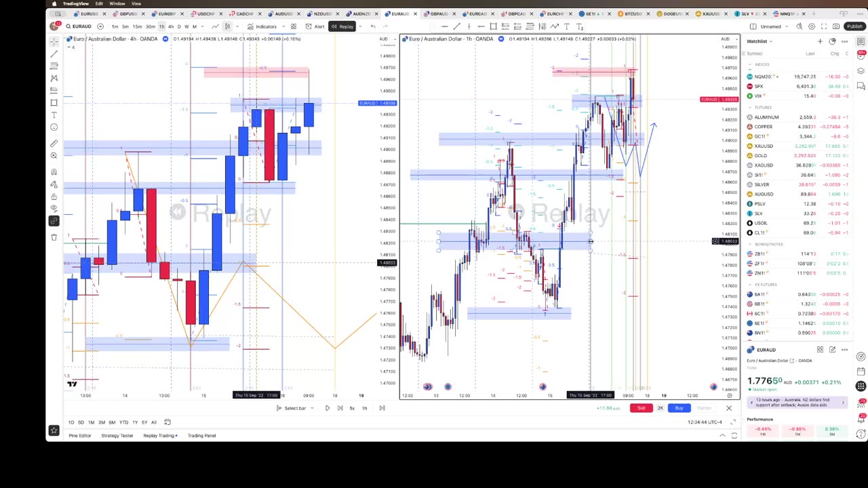Open the Unnamed layout dropdown
Image resolution: width=868 pixels, height=488 pixels.
(774, 26)
